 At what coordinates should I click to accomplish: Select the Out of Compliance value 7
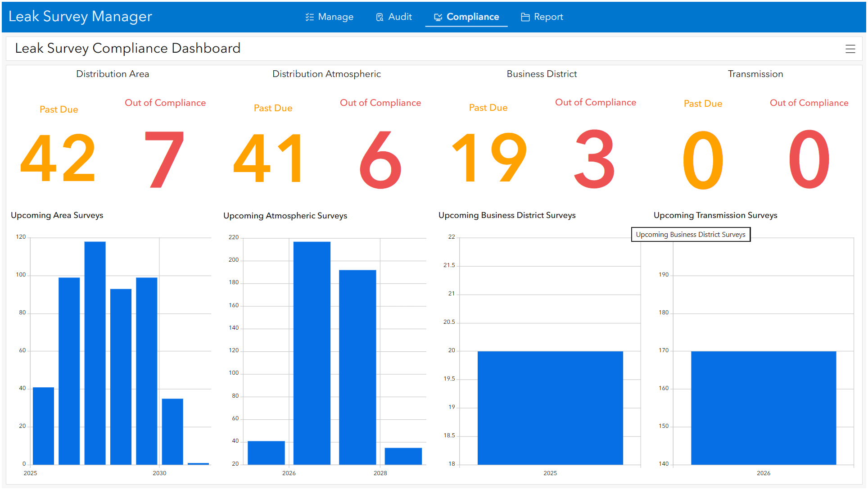click(x=165, y=159)
